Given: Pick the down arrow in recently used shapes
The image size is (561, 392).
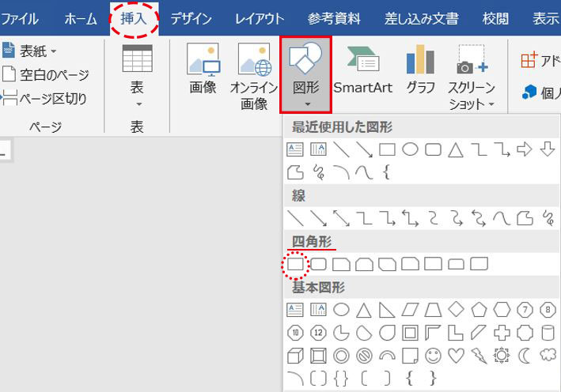Looking at the screenshot, I should [548, 149].
